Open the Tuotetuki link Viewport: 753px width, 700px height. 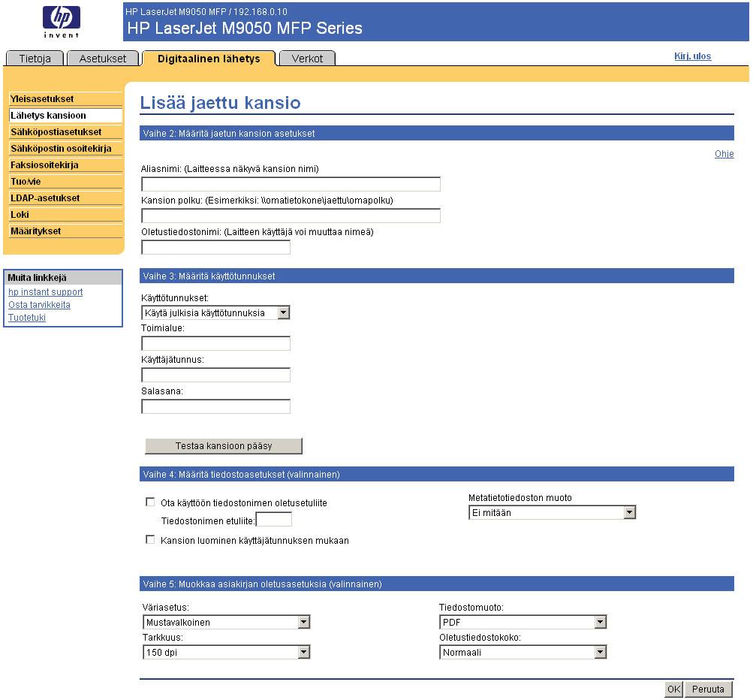click(x=27, y=318)
